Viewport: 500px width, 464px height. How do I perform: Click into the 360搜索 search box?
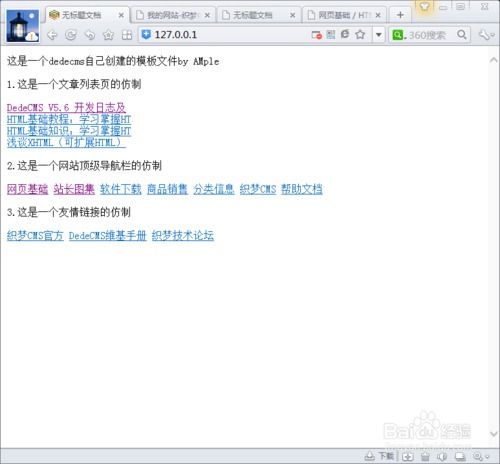pyautogui.click(x=431, y=35)
